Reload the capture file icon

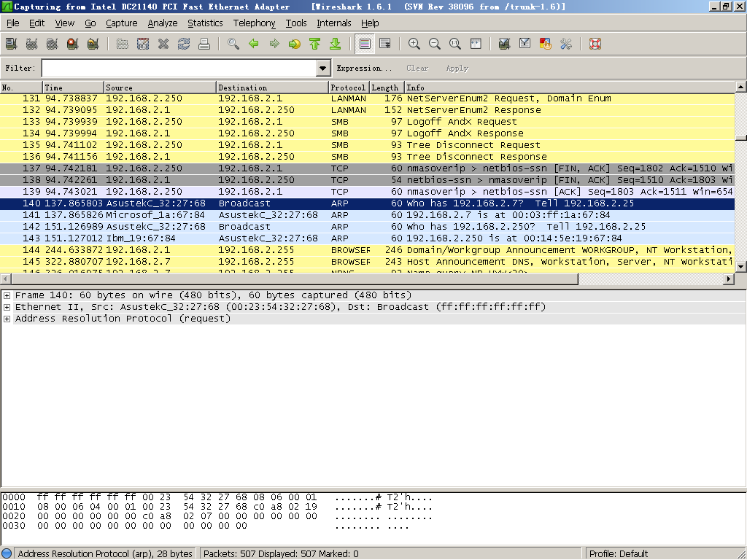(x=184, y=44)
